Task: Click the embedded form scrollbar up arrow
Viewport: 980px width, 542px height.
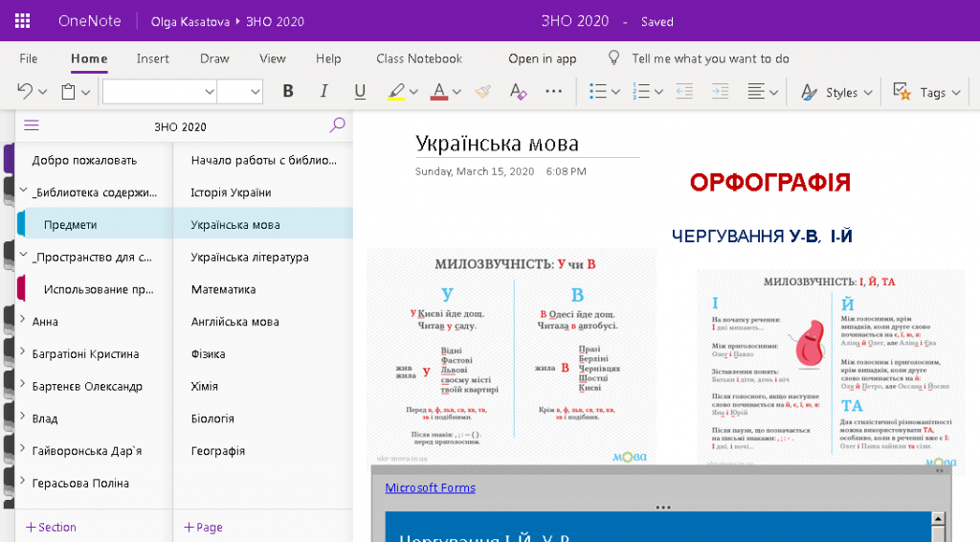Action: tap(938, 518)
